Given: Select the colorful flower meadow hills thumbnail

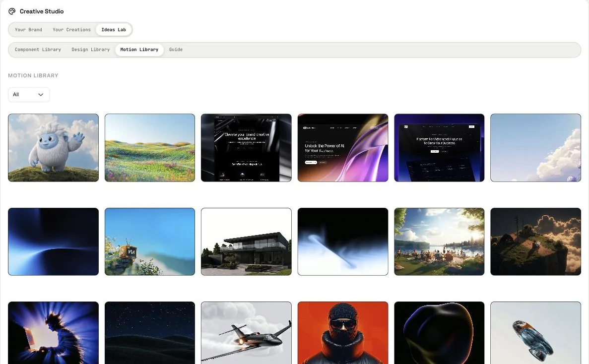Looking at the screenshot, I should pyautogui.click(x=150, y=148).
